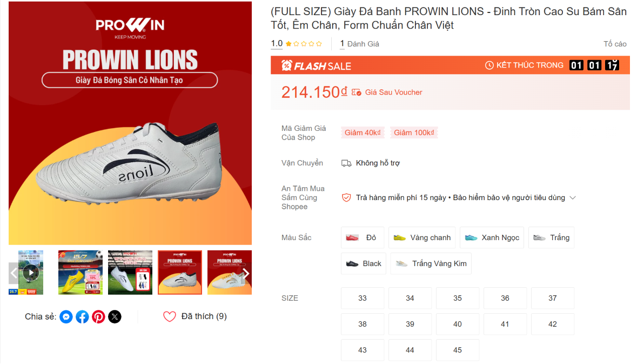This screenshot has height=364, width=644.
Task: Share product on X (Twitter)
Action: 115,317
